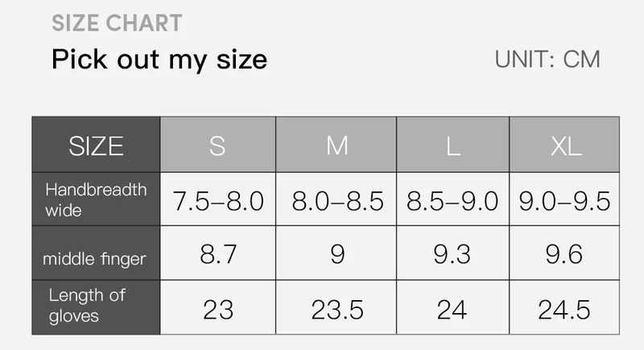Click the SIZE CHART heading
This screenshot has height=350, width=644.
click(117, 23)
